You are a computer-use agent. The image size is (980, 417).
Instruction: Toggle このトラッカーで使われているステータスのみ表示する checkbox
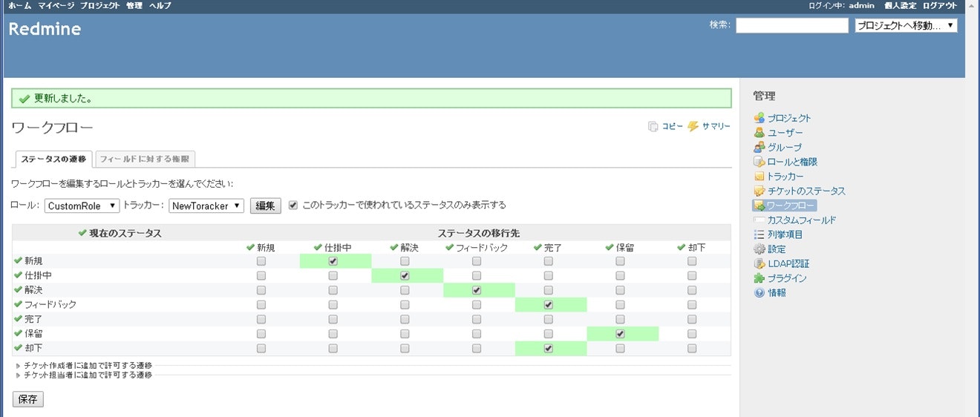(x=293, y=205)
